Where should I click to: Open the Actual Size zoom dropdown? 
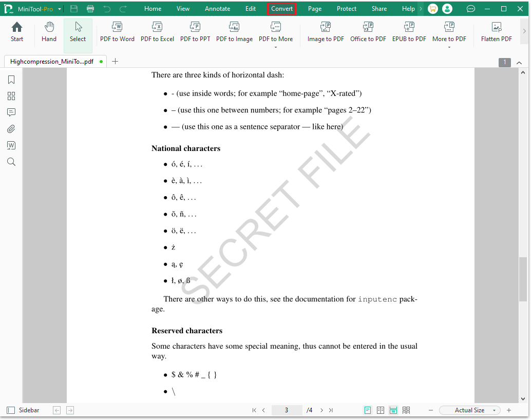(x=469, y=410)
